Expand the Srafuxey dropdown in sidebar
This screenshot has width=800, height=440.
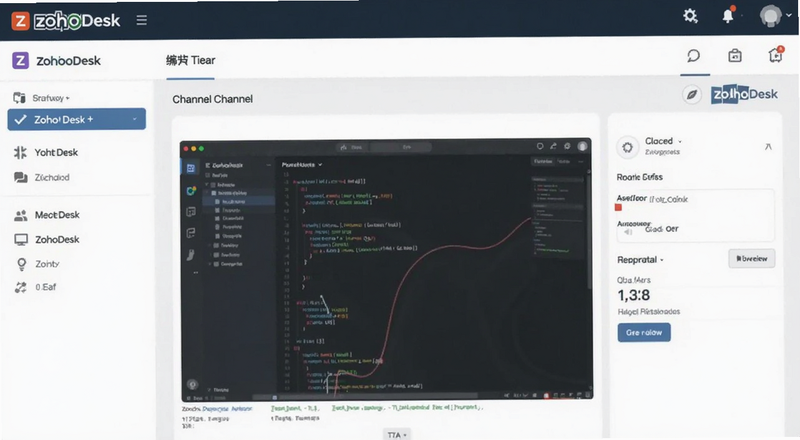click(x=51, y=98)
